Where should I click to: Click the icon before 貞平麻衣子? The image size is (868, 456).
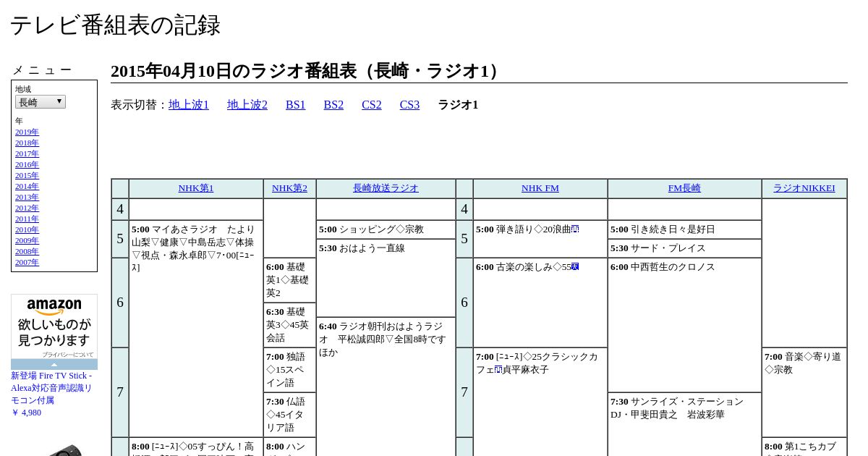[x=498, y=370]
